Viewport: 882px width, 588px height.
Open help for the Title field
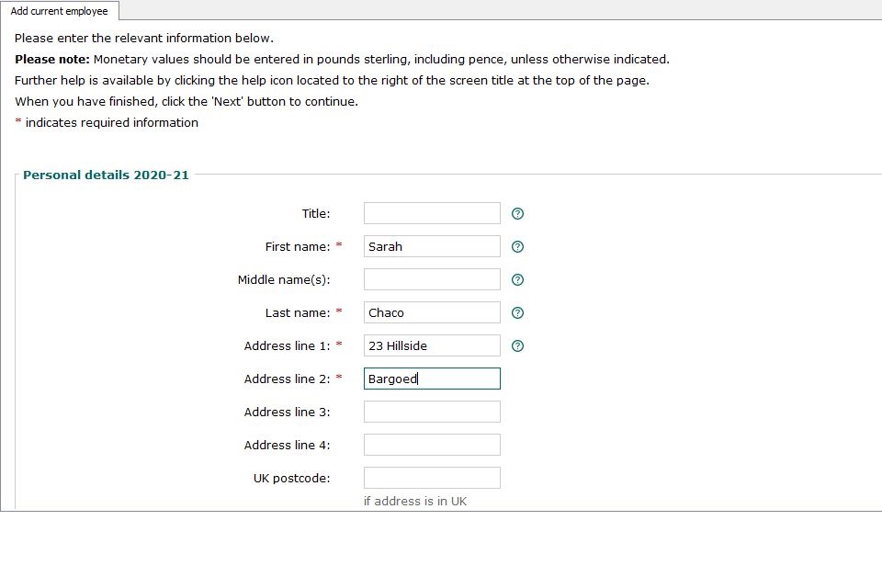[x=517, y=213]
